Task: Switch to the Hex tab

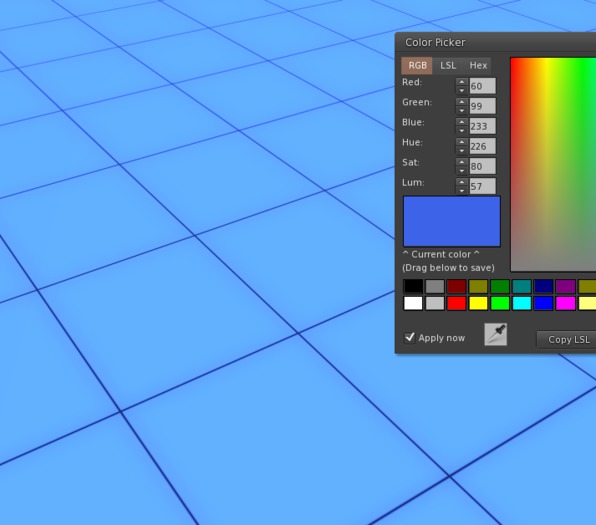Action: point(478,65)
